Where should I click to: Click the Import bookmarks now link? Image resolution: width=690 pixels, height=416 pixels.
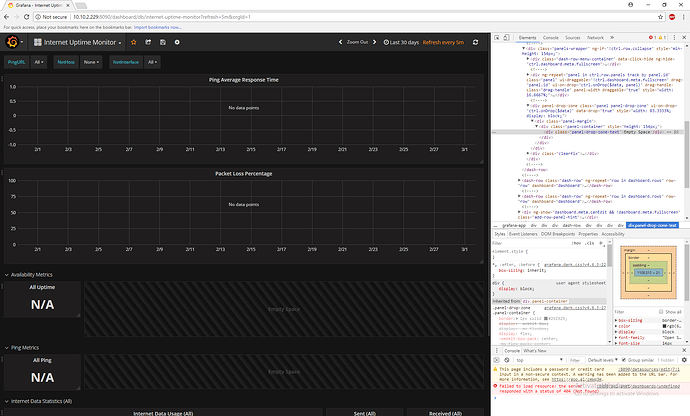point(158,27)
